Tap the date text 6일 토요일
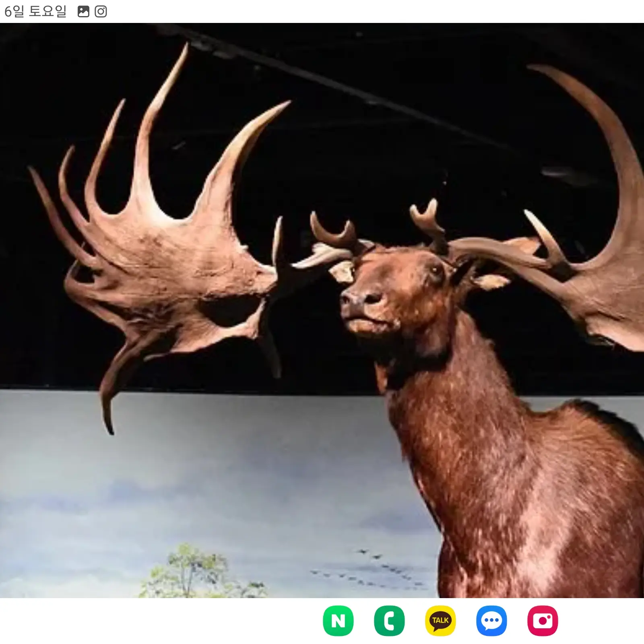Image resolution: width=644 pixels, height=644 pixels. coord(35,11)
